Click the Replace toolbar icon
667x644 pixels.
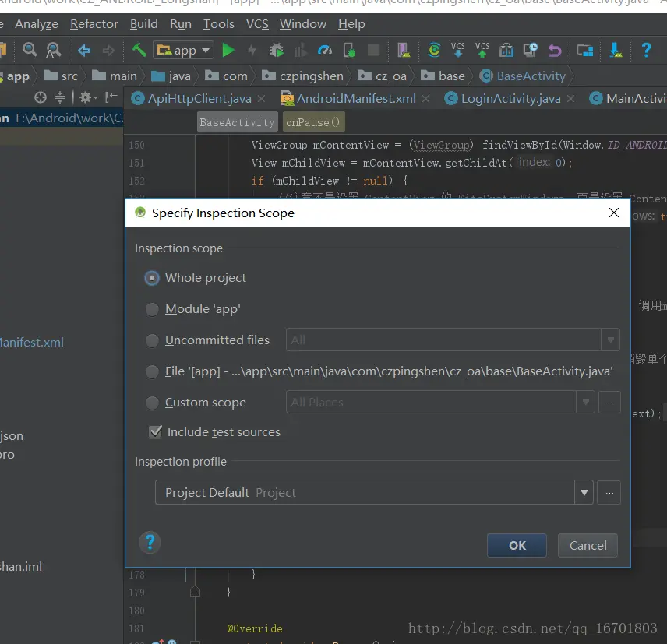pyautogui.click(x=53, y=50)
